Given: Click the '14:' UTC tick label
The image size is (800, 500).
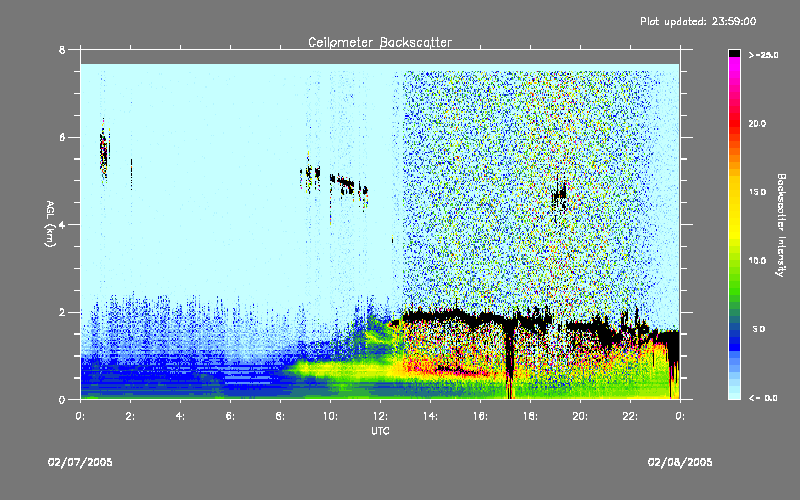Looking at the screenshot, I should [430, 416].
